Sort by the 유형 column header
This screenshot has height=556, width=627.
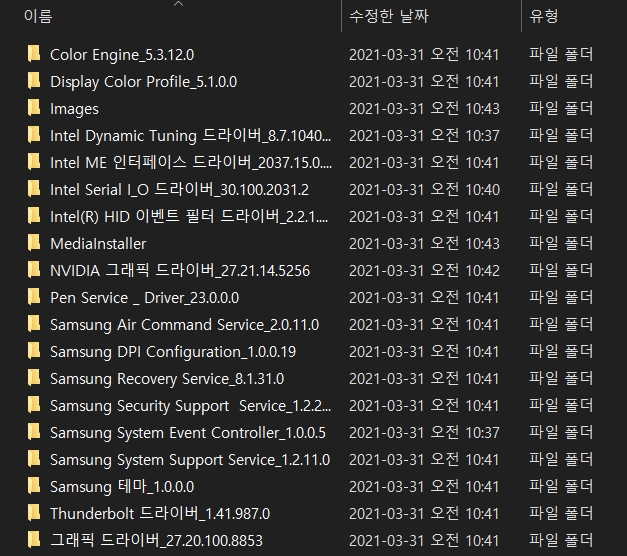(544, 16)
